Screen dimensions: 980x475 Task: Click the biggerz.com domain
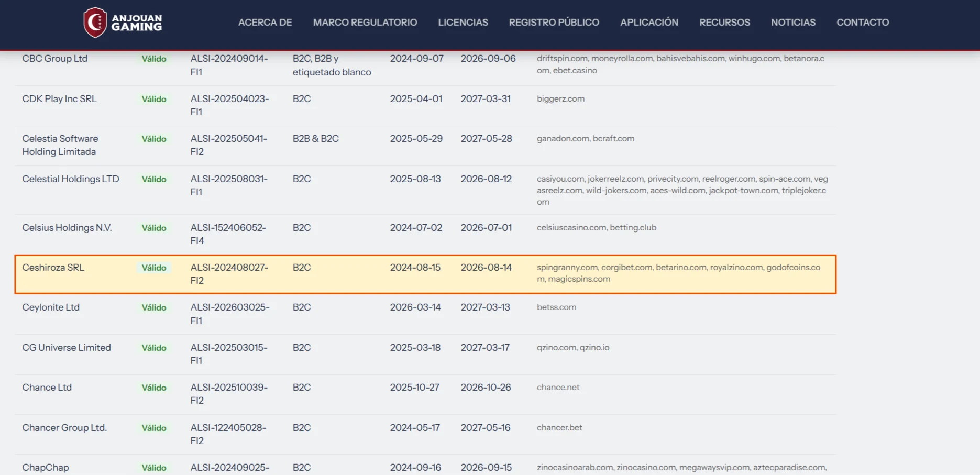pos(561,99)
